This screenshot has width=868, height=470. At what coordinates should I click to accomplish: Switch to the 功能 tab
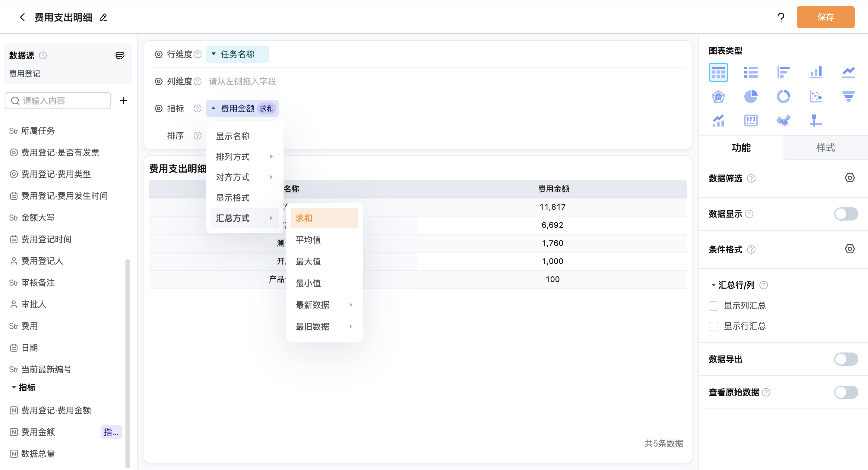[x=741, y=147]
